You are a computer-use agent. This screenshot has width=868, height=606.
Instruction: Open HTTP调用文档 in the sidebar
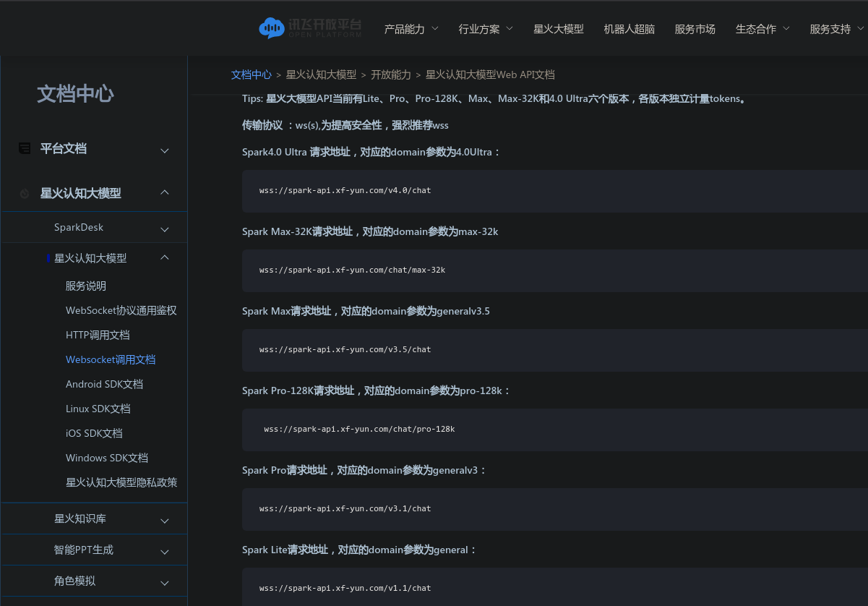pyautogui.click(x=98, y=335)
